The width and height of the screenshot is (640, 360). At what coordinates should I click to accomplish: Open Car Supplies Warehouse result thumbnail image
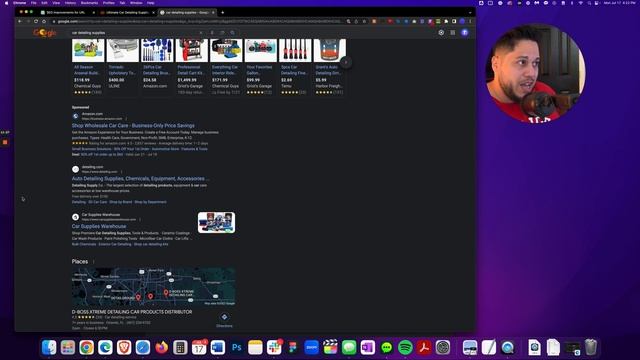click(216, 222)
